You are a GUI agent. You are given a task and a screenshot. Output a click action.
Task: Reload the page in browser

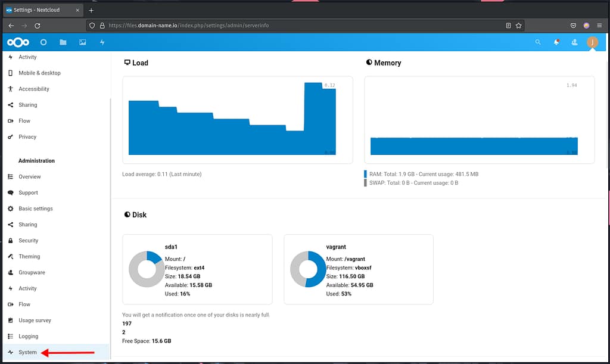click(38, 26)
